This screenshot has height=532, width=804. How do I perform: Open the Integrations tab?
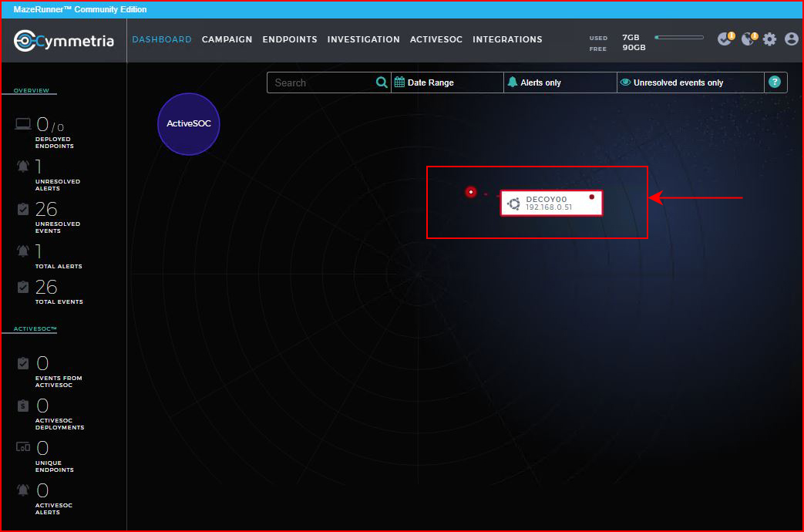click(508, 39)
